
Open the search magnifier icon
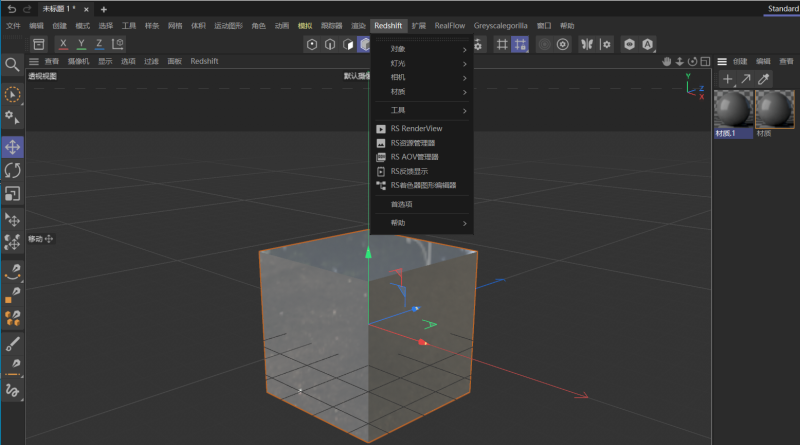(x=12, y=65)
